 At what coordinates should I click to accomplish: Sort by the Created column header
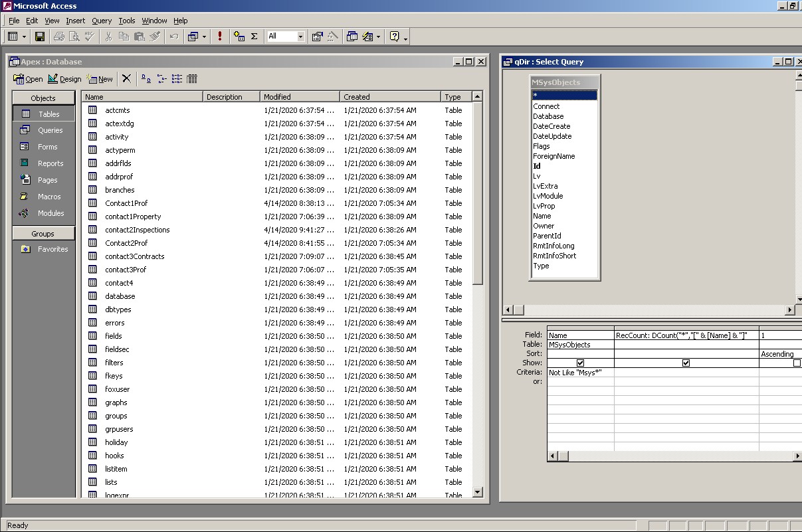coord(390,97)
